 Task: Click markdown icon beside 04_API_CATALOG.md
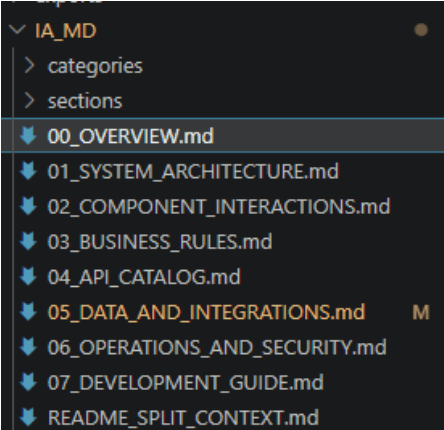pos(28,277)
